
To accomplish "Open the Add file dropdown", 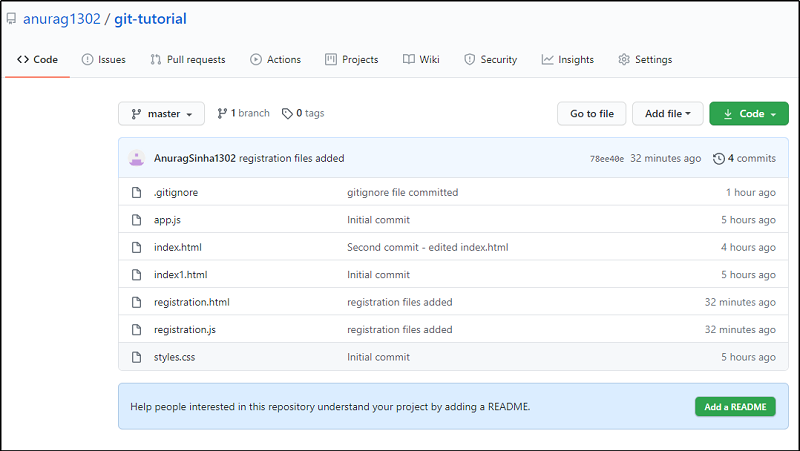I will point(667,114).
